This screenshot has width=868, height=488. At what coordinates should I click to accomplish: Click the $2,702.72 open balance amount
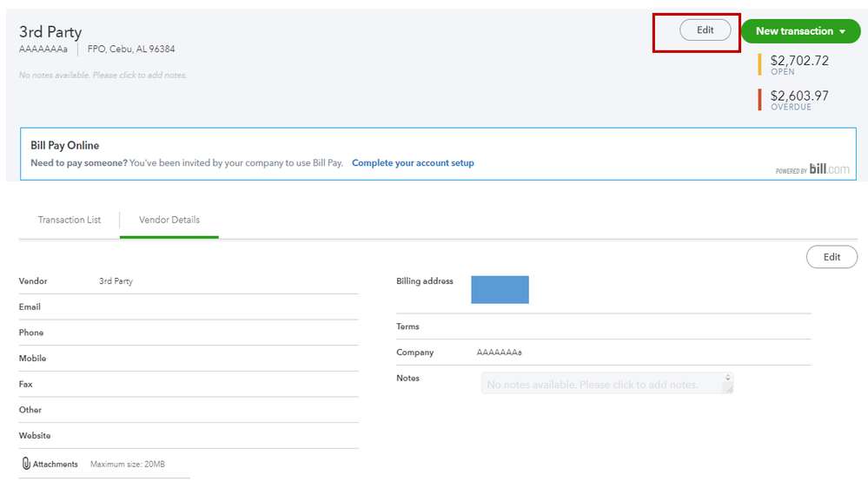(x=799, y=61)
